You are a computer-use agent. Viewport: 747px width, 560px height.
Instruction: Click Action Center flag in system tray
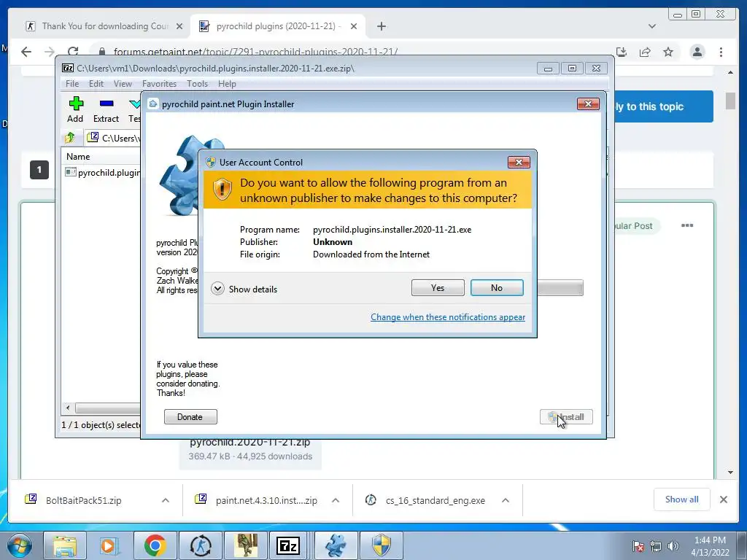[x=638, y=546]
